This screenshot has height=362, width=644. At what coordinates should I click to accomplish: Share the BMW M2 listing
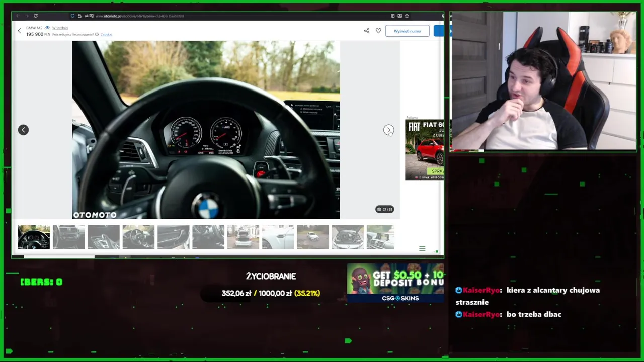coord(367,31)
